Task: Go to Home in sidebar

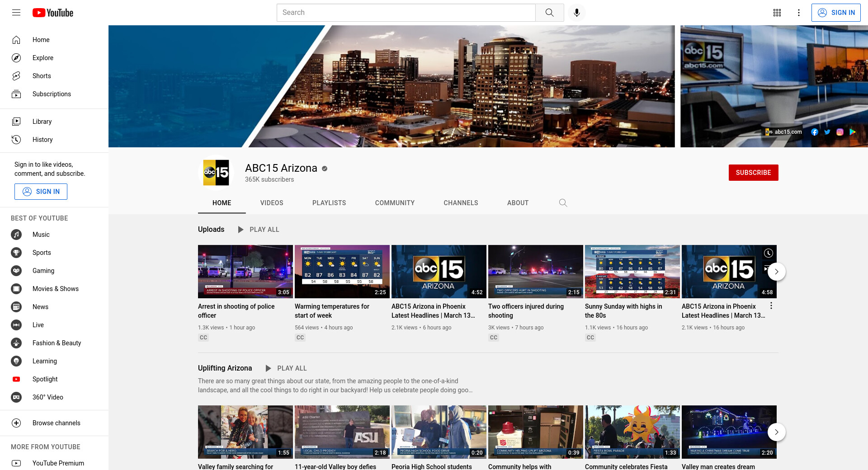Action: (x=54, y=40)
